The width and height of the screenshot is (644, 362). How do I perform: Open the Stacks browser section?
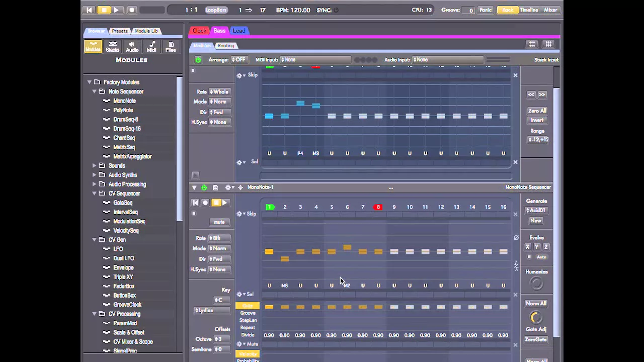tap(113, 47)
